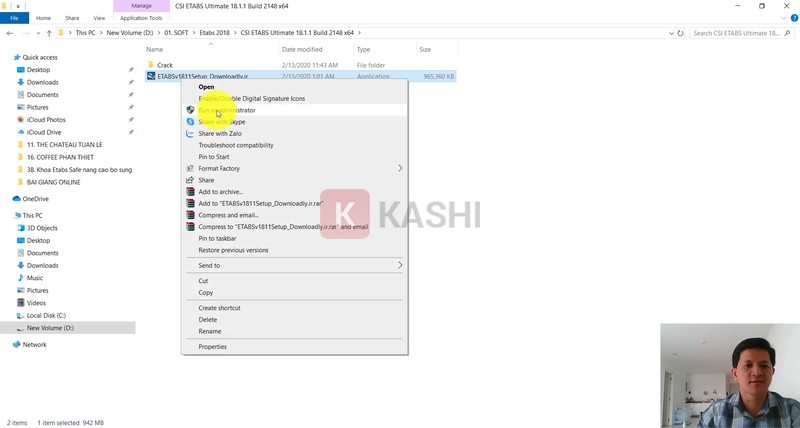Select Troubleshoot compatibility menu entry

coord(235,145)
